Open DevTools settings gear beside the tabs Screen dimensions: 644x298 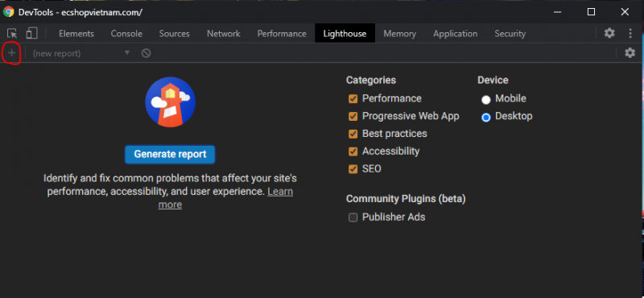click(x=609, y=33)
